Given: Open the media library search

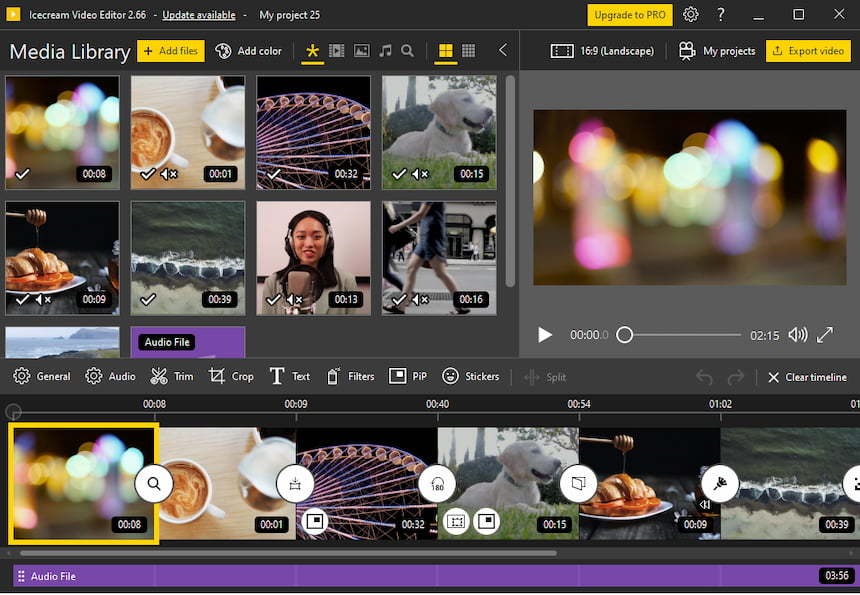Looking at the screenshot, I should pos(407,51).
